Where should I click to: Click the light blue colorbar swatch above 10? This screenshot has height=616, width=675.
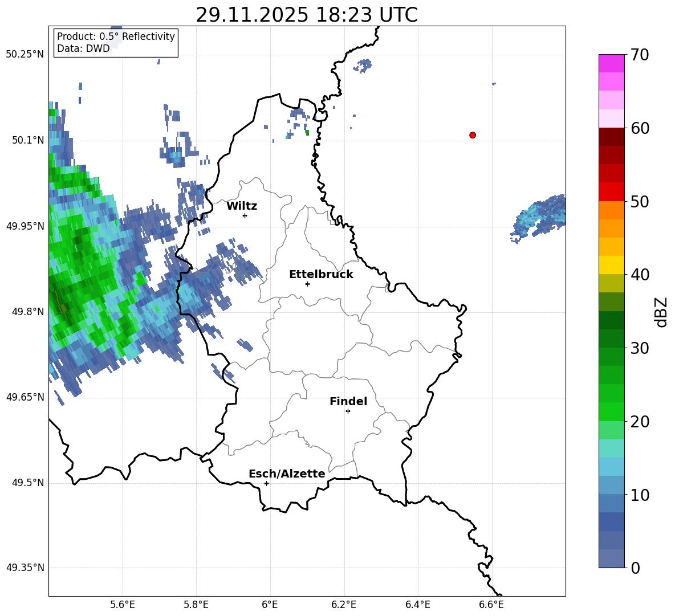tap(612, 467)
